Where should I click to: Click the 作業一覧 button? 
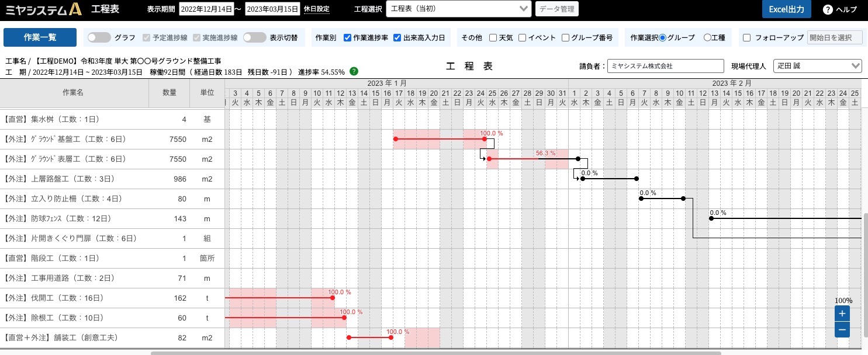tap(40, 37)
